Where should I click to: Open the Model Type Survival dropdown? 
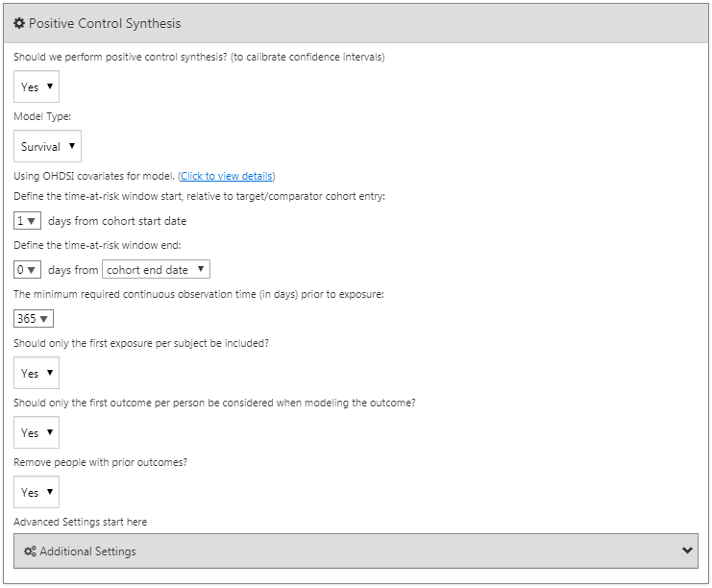(47, 146)
